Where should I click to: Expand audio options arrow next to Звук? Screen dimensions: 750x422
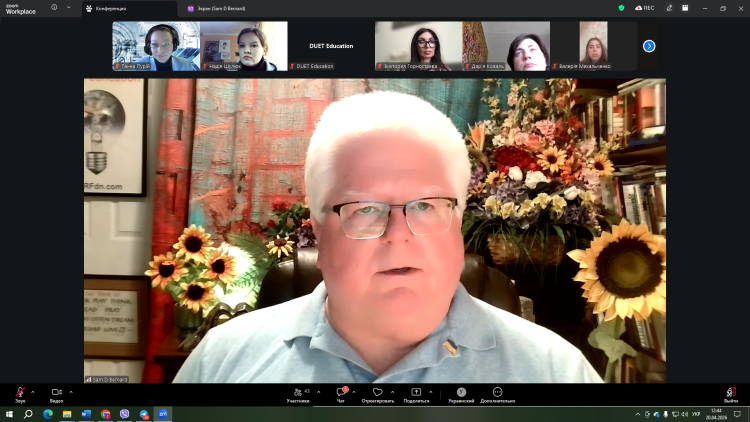click(33, 391)
